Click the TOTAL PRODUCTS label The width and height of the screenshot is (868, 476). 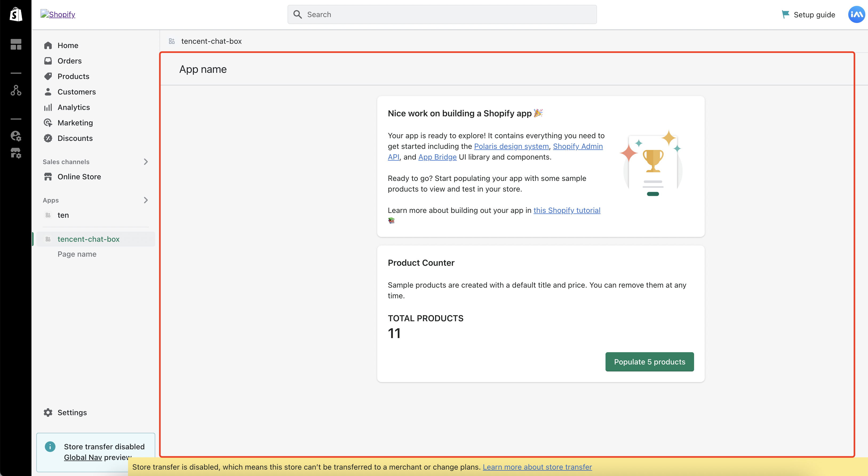click(425, 318)
